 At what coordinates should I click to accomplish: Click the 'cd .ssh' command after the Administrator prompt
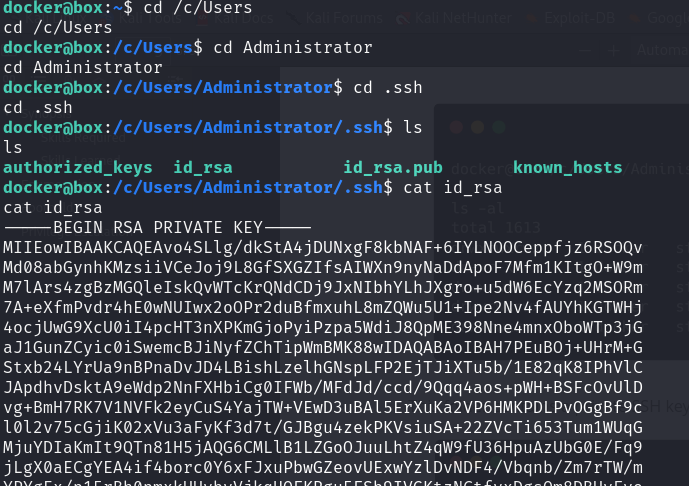pyautogui.click(x=388, y=87)
